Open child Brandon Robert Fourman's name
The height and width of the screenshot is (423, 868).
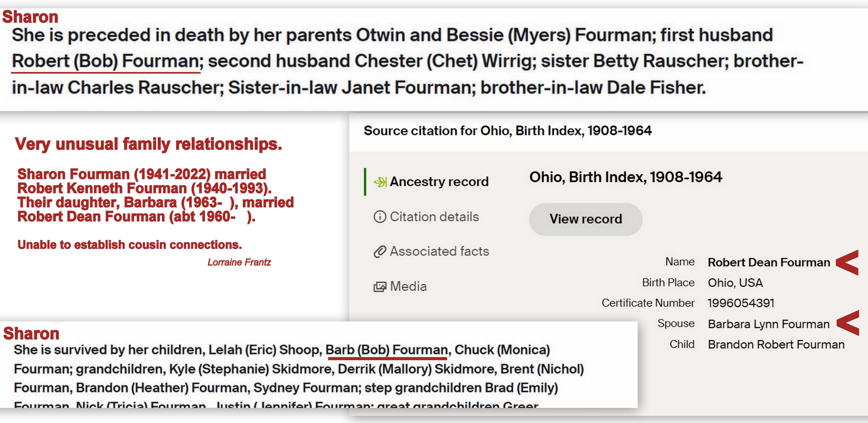[776, 345]
